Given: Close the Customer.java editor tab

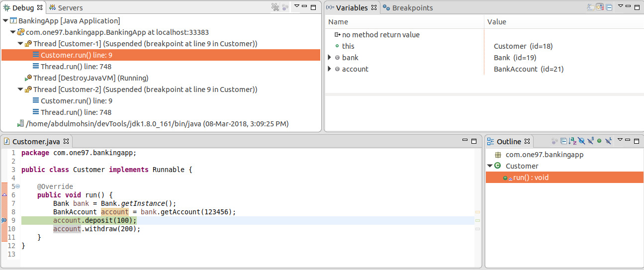Looking at the screenshot, I should [66, 141].
